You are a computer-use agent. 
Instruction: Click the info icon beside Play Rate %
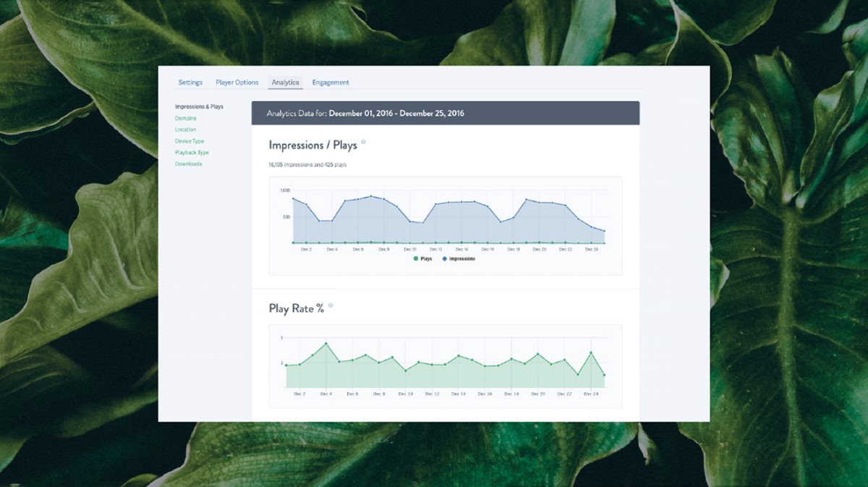coord(332,306)
